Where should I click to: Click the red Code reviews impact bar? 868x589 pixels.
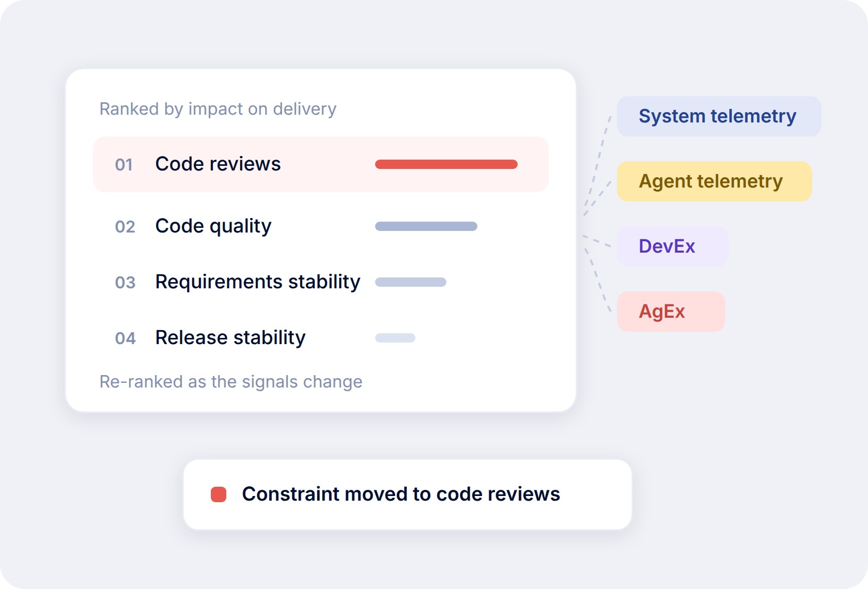pyautogui.click(x=446, y=164)
